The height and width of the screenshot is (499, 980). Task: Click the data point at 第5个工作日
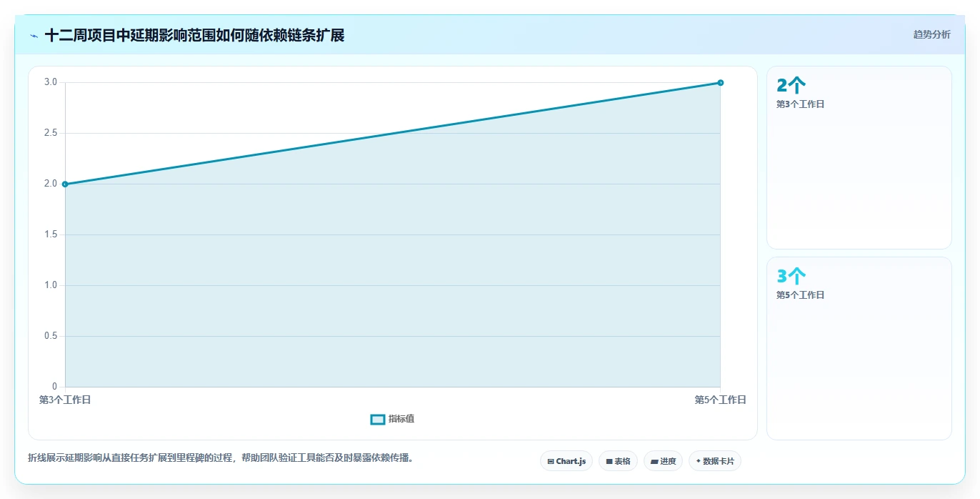point(720,83)
